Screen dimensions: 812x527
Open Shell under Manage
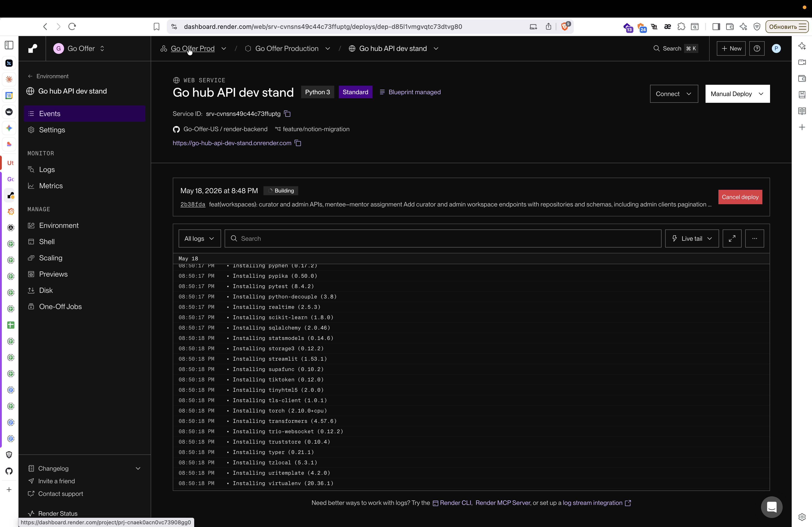pos(85,242)
